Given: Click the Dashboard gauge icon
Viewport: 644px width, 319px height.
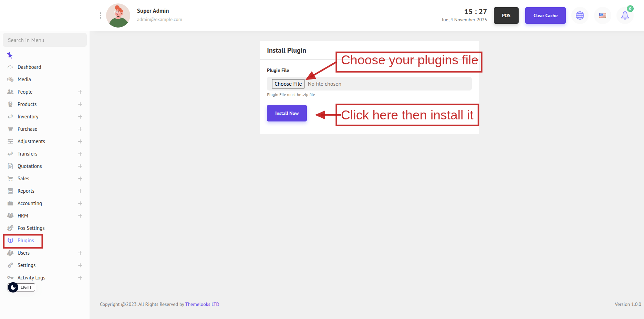Looking at the screenshot, I should click(x=10, y=67).
